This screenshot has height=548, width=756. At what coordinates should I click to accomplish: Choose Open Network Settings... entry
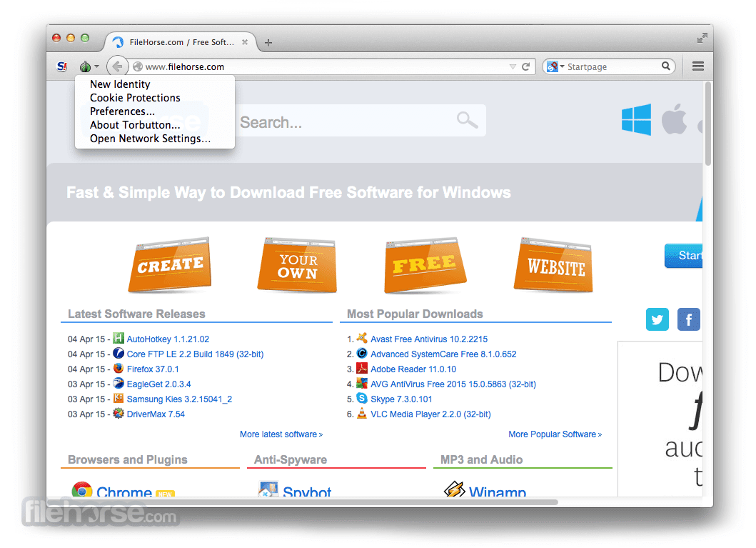[151, 139]
